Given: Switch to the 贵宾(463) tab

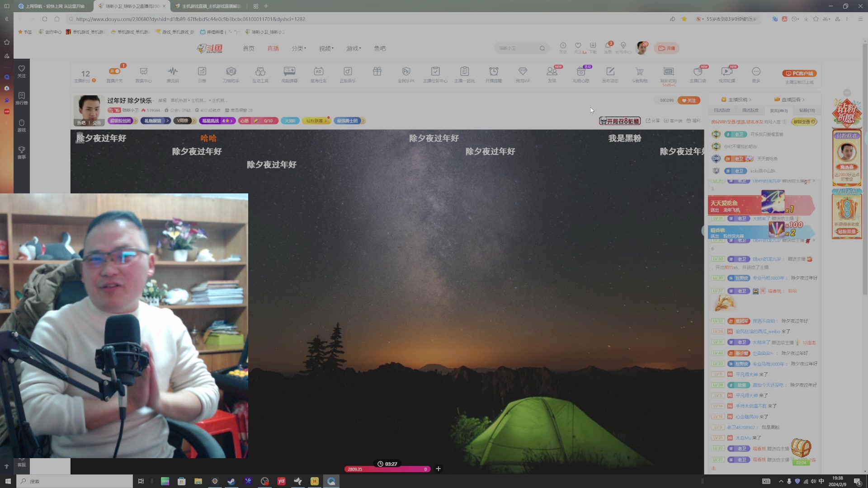Looking at the screenshot, I should 778,110.
